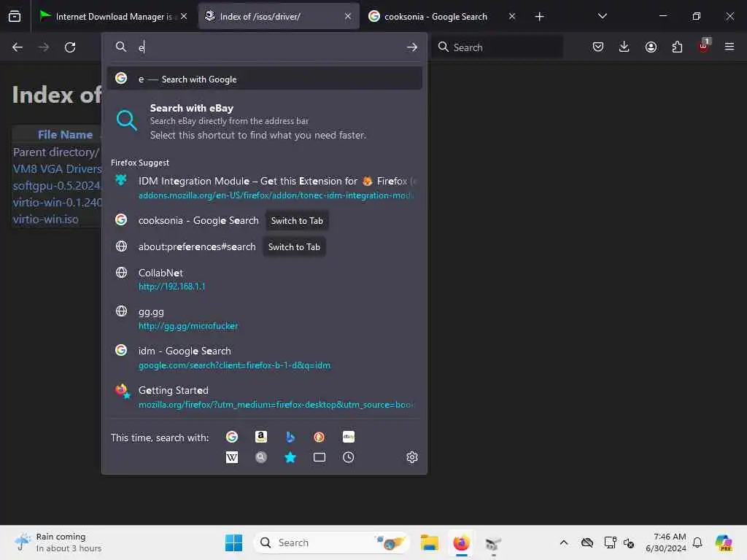Sort listing by File Name header
The height and width of the screenshot is (560, 747).
tap(65, 135)
